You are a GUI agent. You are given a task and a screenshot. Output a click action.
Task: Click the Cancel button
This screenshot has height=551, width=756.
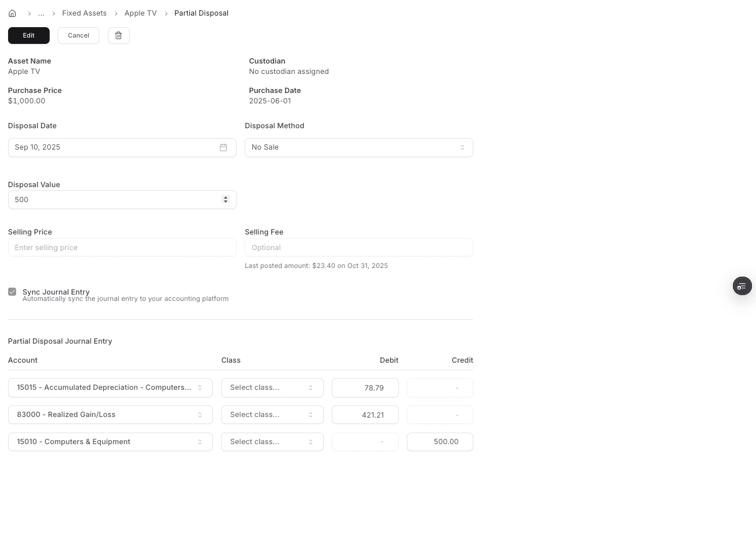pyautogui.click(x=78, y=35)
